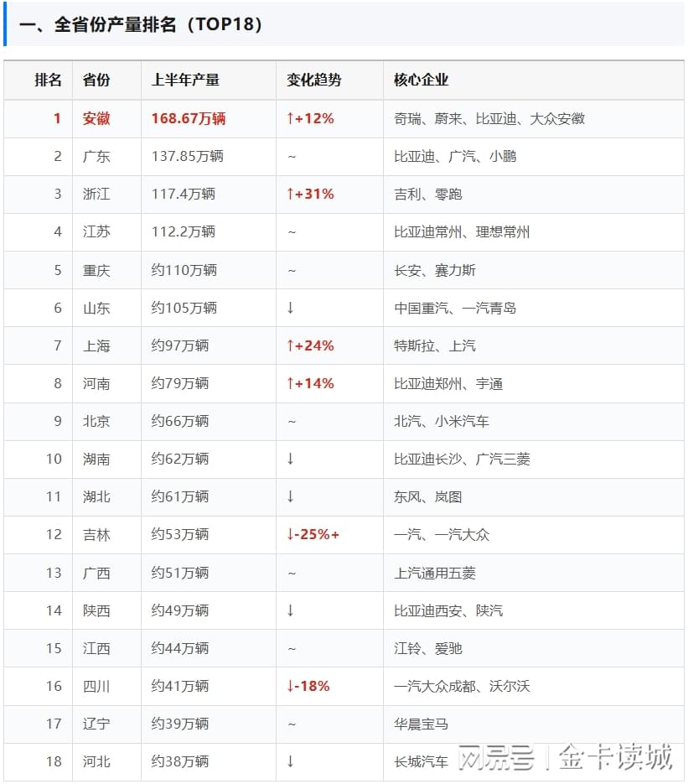Click the 省份 column header

point(96,80)
